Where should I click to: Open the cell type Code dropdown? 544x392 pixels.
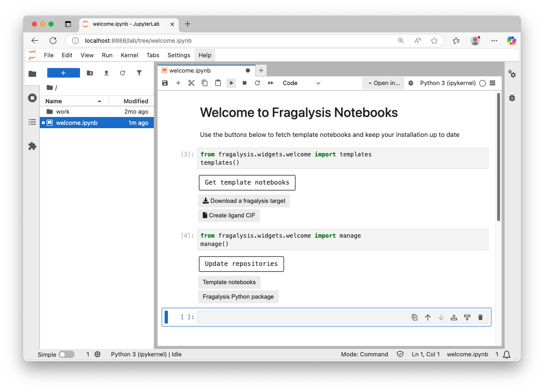tap(302, 83)
